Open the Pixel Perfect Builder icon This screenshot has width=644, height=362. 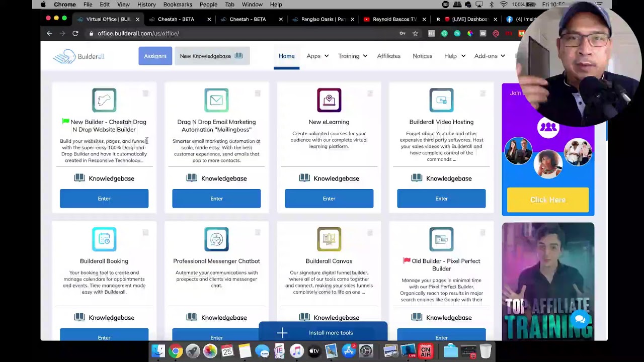(x=441, y=239)
